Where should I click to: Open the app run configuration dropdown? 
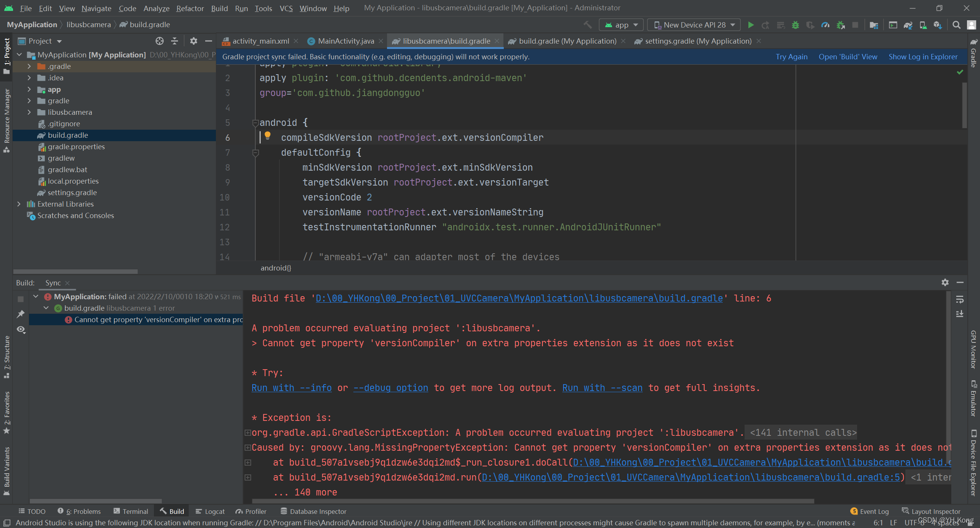(x=621, y=25)
